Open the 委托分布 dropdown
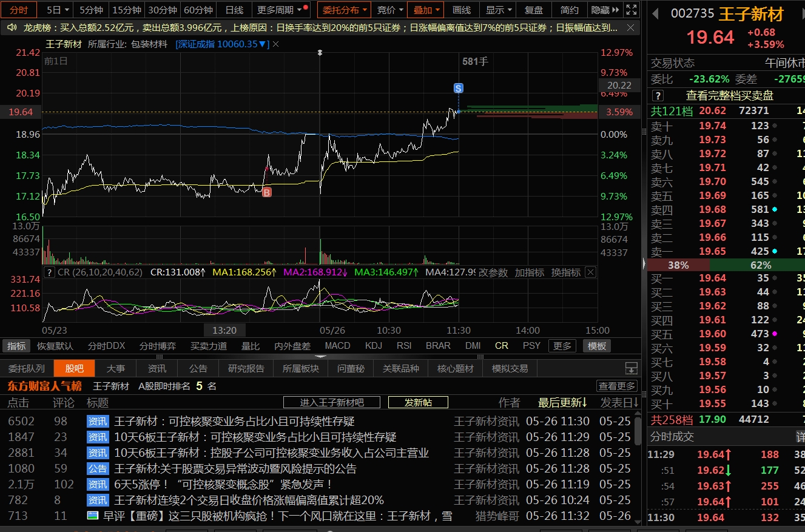This screenshot has height=532, width=805. click(345, 10)
